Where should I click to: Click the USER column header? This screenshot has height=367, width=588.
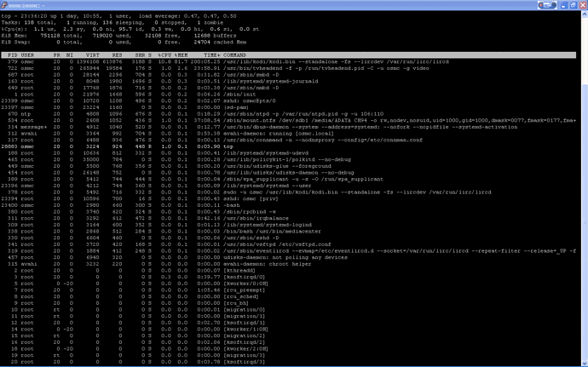coord(27,55)
